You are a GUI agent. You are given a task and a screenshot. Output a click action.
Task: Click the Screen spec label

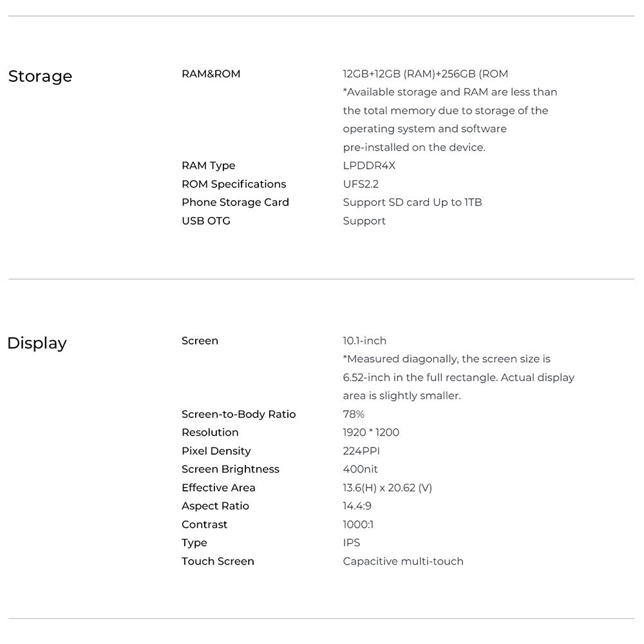(x=200, y=341)
